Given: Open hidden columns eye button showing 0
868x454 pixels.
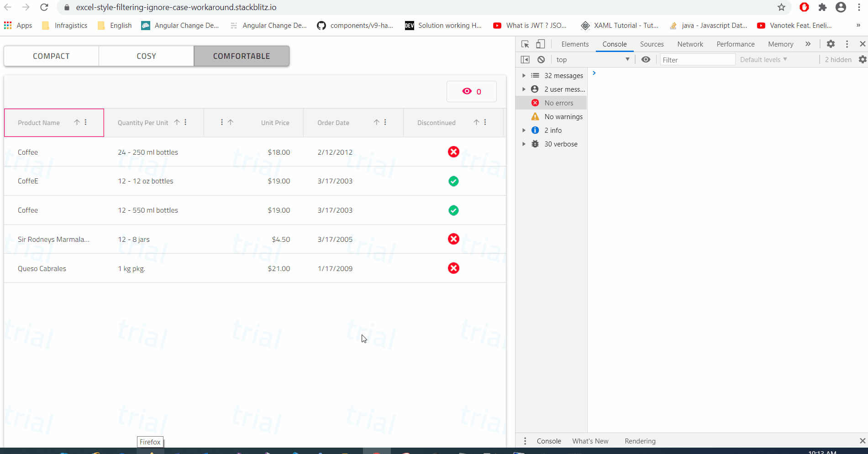Looking at the screenshot, I should tap(472, 91).
